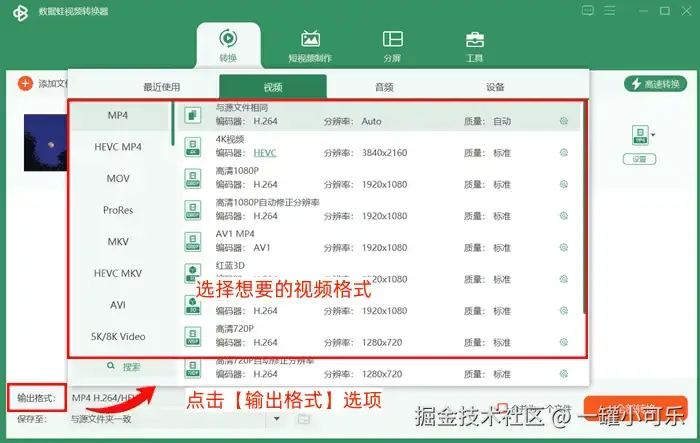This screenshot has width=700, height=443.
Task: Open the 短视频制作 tab
Action: tap(310, 45)
